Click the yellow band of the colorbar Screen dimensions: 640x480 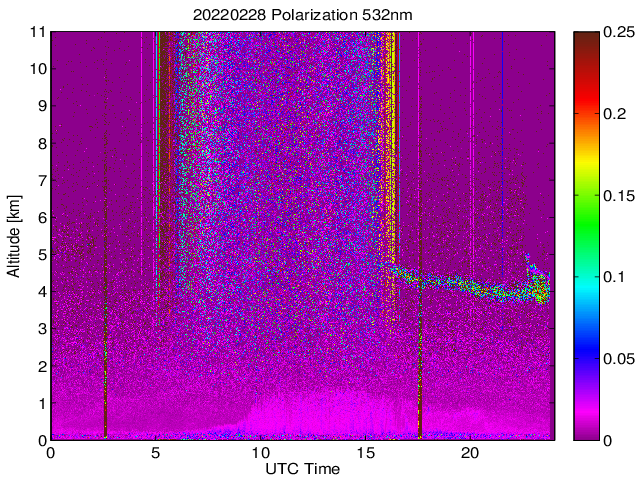click(x=587, y=161)
